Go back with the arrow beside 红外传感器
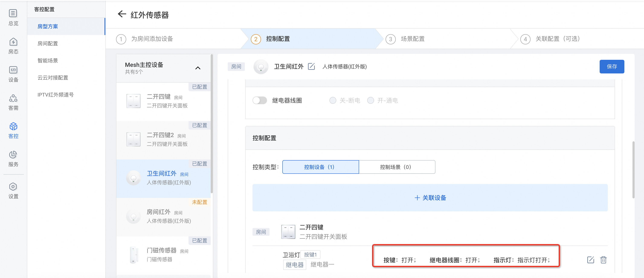The width and height of the screenshot is (644, 278). tap(122, 14)
